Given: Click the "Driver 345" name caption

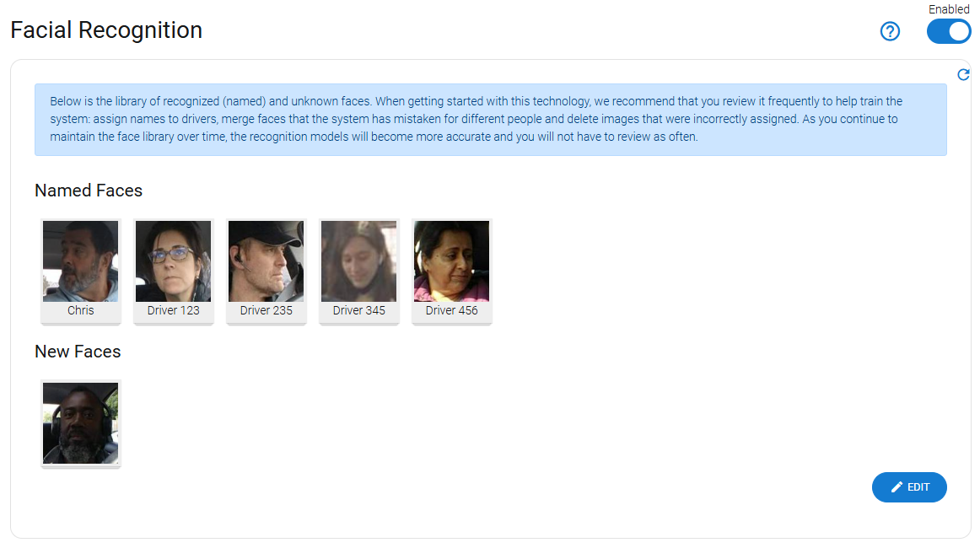Looking at the screenshot, I should [x=359, y=310].
